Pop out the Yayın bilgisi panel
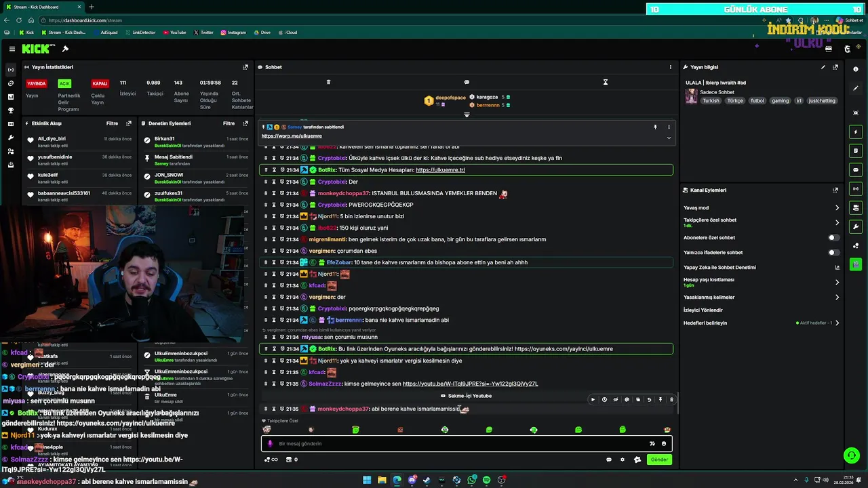Screen dimensions: 868x488 [x=835, y=67]
